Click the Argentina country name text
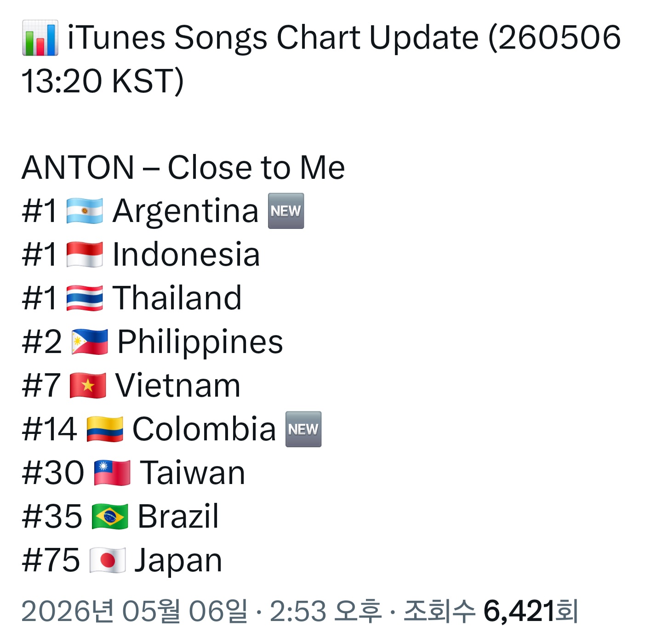Viewport: 662px width, 644px height. click(x=186, y=211)
